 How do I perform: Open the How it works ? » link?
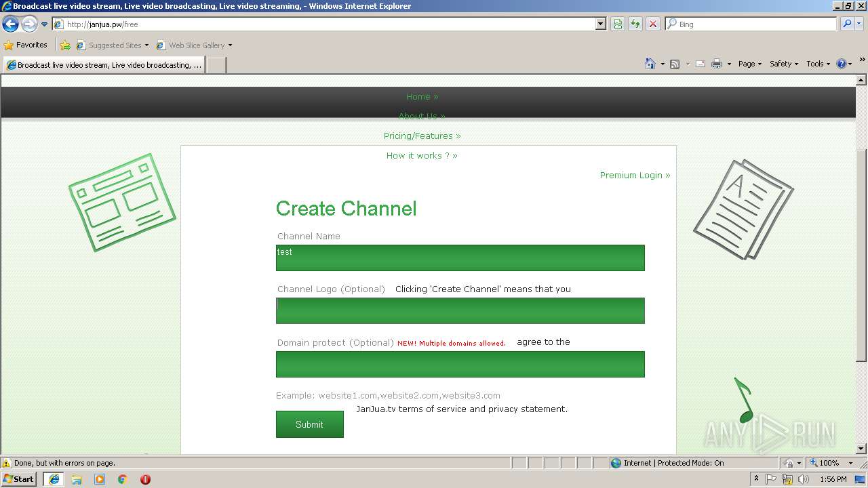tap(422, 156)
